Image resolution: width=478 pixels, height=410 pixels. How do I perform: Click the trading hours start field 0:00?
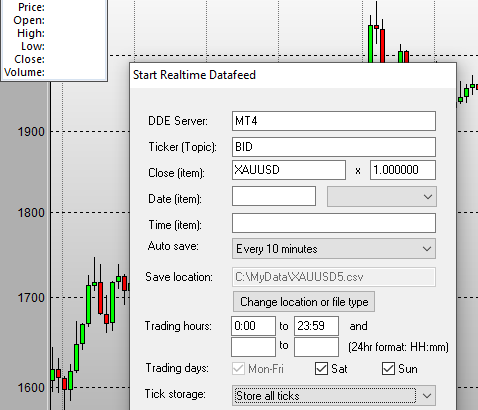click(x=253, y=326)
